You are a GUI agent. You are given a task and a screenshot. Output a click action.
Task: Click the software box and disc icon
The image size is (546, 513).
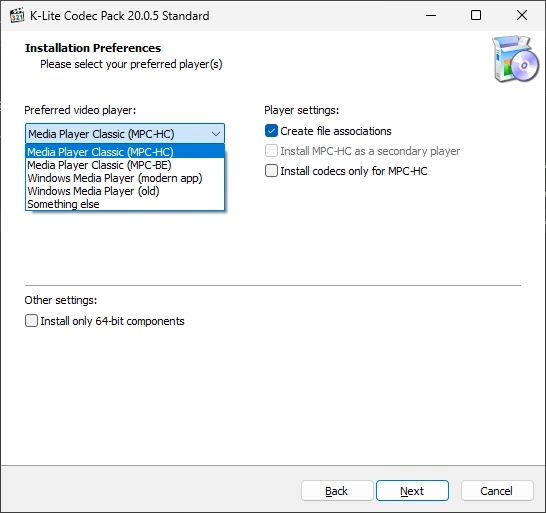515,59
